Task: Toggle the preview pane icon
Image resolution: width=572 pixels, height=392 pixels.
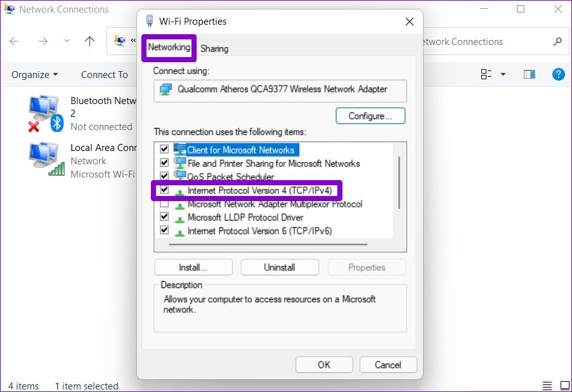Action: 529,74
